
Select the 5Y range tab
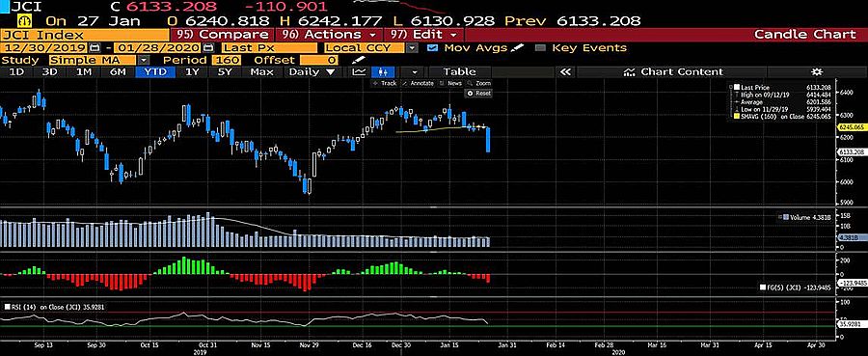pos(225,72)
